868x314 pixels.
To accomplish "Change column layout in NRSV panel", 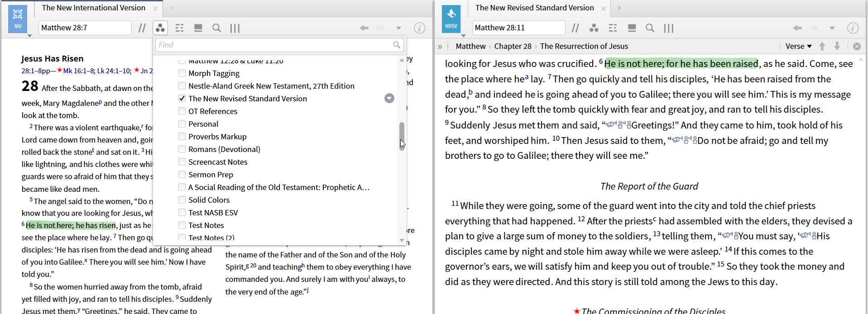I will click(x=669, y=28).
